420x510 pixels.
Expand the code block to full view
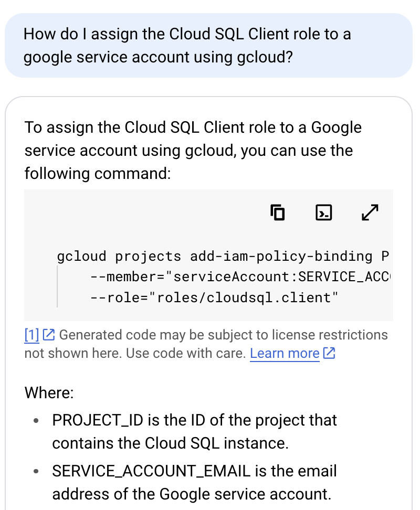click(x=370, y=212)
